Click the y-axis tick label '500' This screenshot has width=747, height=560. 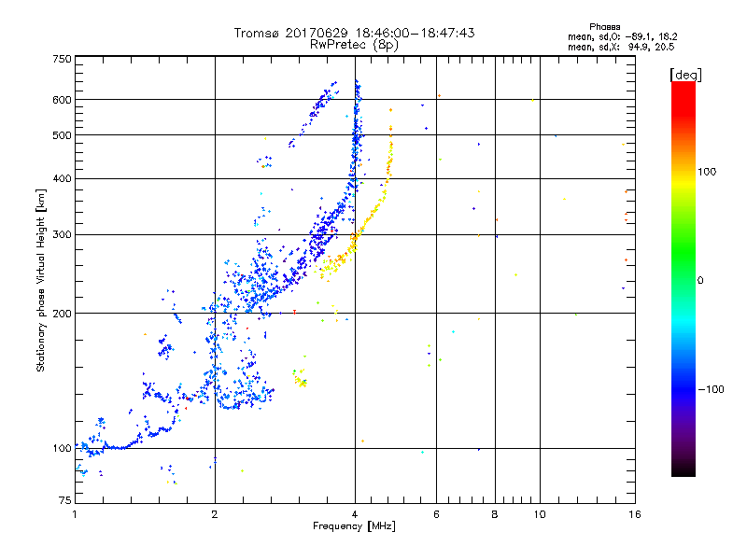click(x=63, y=135)
